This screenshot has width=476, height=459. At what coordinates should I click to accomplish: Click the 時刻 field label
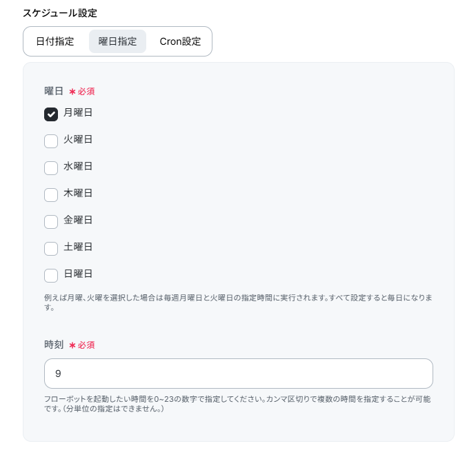54,345
